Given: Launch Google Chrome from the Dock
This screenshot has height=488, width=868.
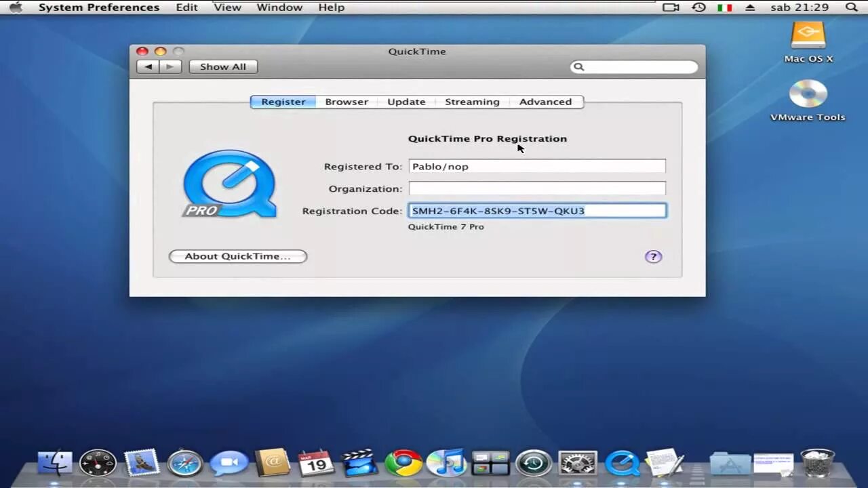Looking at the screenshot, I should coord(403,463).
